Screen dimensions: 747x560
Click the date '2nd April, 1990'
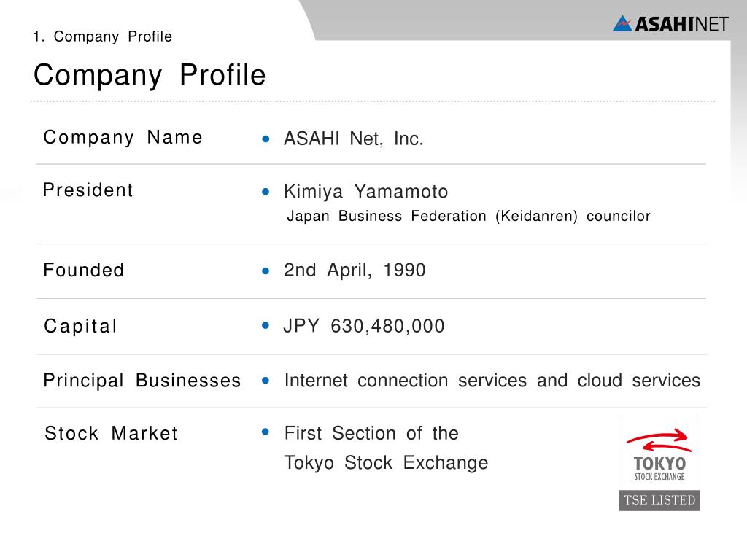(355, 271)
